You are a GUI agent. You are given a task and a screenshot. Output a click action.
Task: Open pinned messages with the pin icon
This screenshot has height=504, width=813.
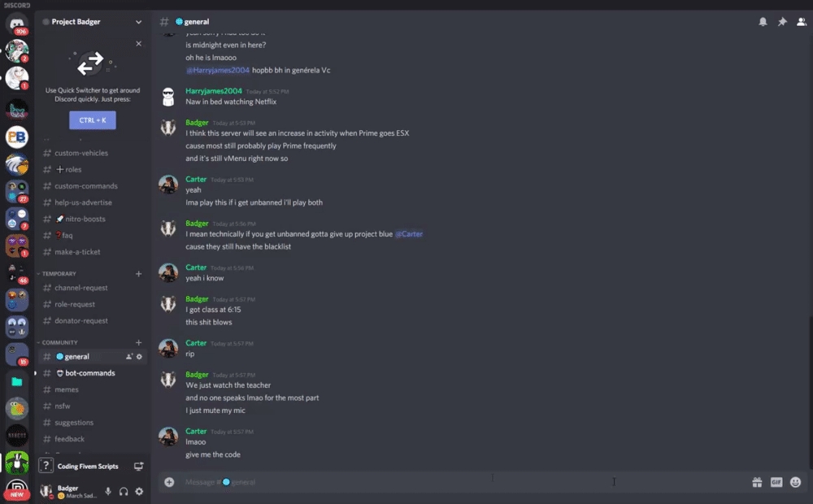tap(782, 22)
